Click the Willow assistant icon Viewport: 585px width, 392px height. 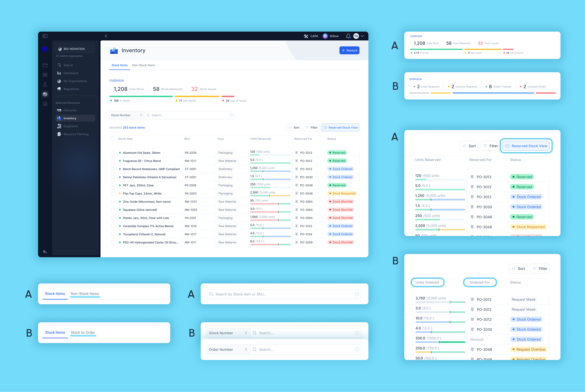click(x=325, y=36)
